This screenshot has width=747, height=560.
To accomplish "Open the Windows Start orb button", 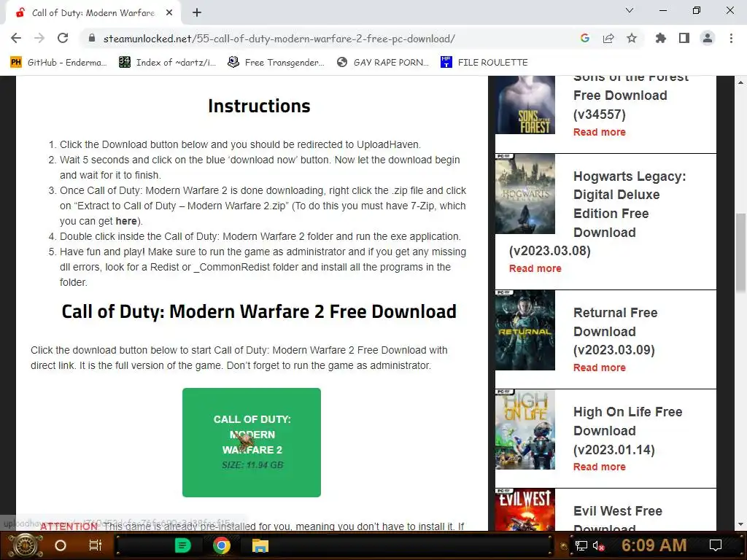I will click(26, 545).
